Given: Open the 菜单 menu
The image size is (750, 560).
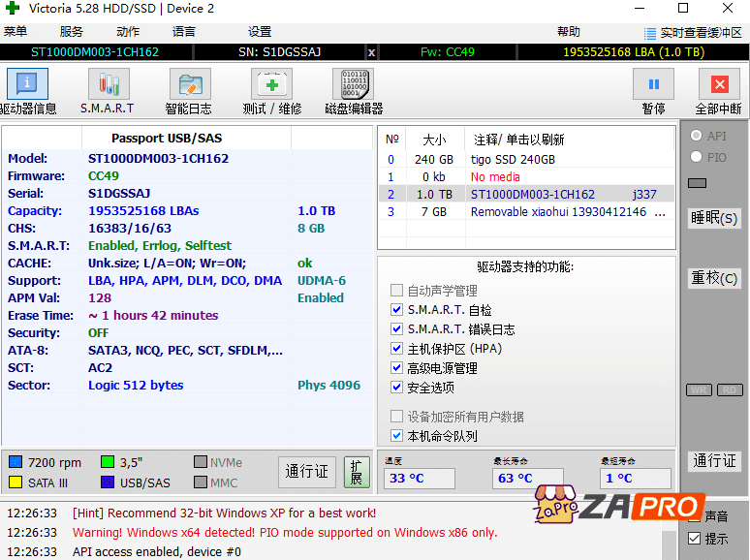Looking at the screenshot, I should pyautogui.click(x=16, y=32).
